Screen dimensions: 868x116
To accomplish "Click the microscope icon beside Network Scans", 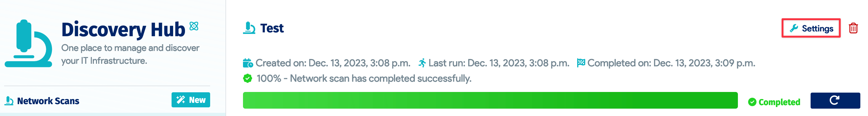I will pos(9,101).
